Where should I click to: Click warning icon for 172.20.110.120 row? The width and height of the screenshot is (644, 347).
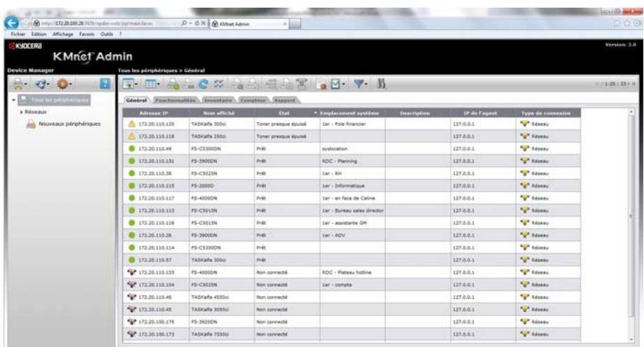[x=131, y=123]
